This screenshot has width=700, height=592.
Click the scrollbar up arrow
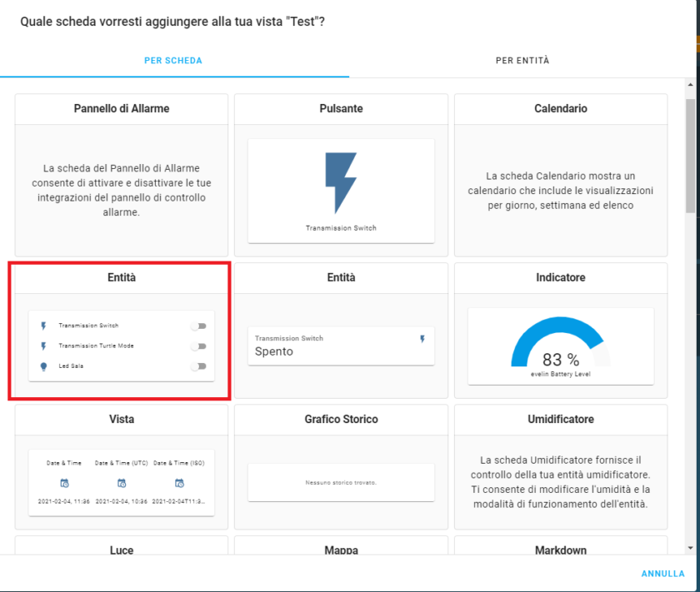pos(690,84)
